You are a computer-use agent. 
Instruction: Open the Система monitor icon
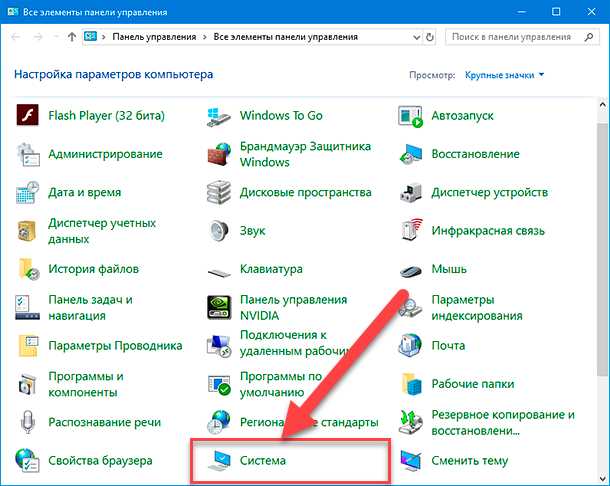click(x=219, y=460)
